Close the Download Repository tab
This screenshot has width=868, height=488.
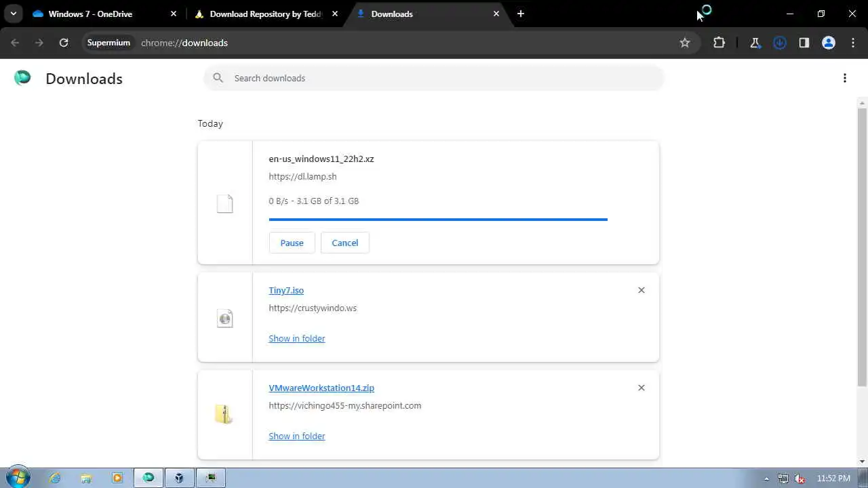click(x=335, y=14)
